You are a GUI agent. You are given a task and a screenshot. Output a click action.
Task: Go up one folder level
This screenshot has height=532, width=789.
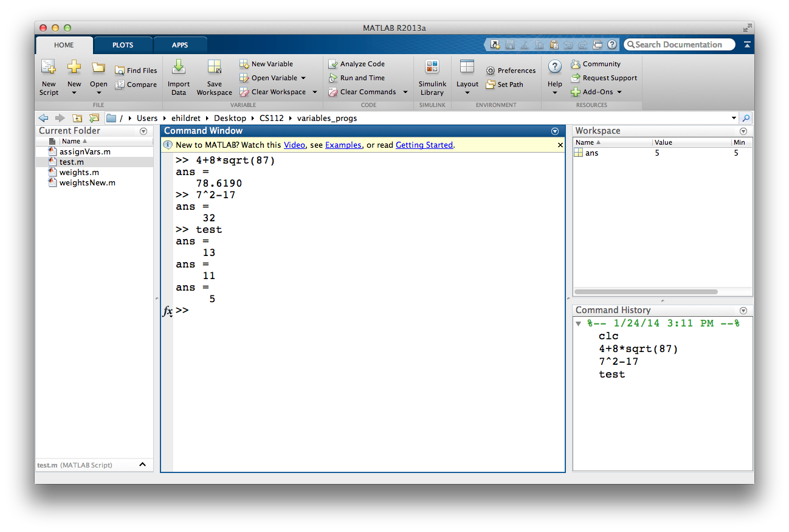[77, 118]
